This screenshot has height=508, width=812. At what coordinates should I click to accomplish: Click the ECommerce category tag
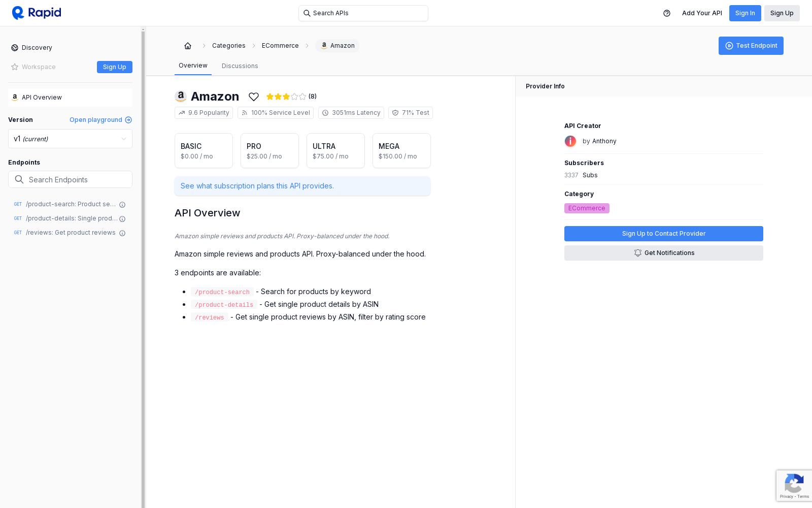click(587, 208)
